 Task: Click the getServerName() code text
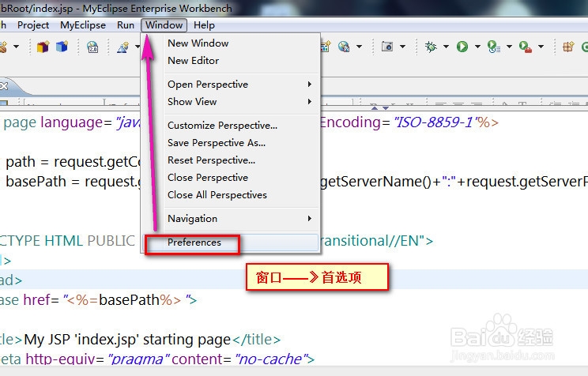click(x=375, y=182)
